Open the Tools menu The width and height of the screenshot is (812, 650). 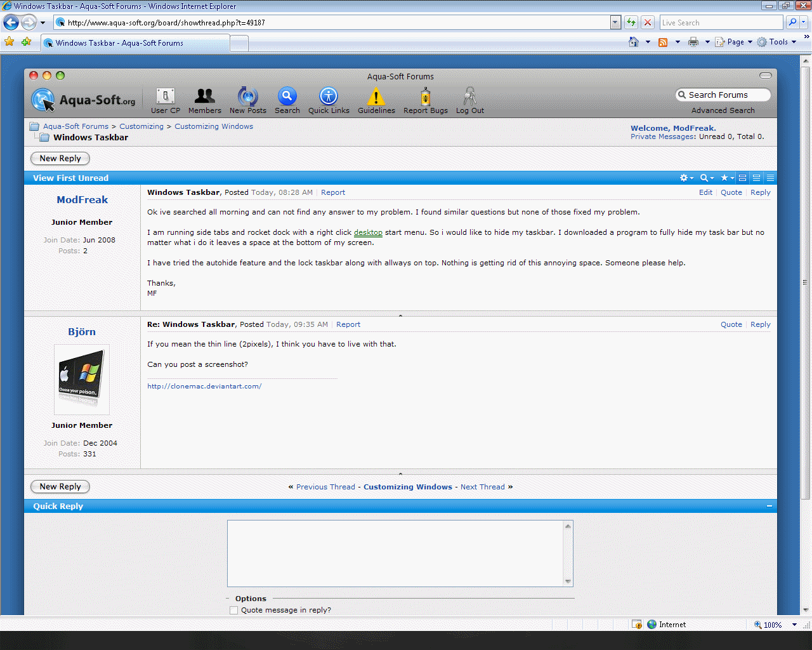click(776, 42)
